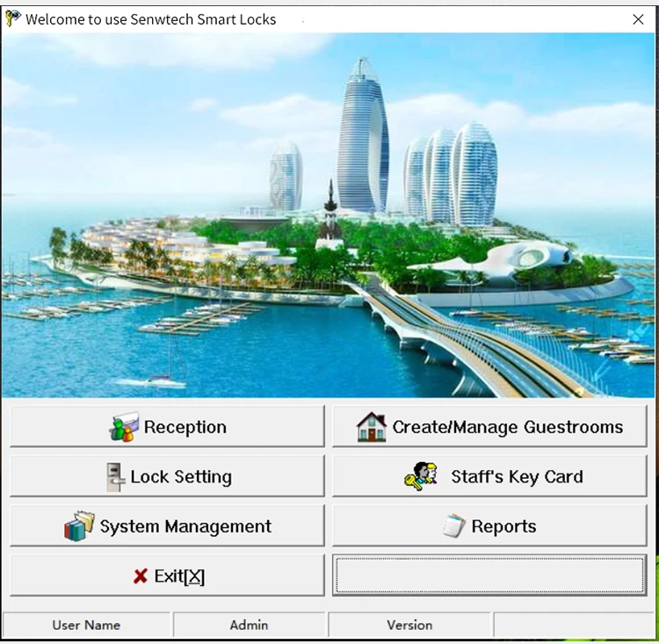Click the door lock icon
This screenshot has height=644, width=659.
click(x=115, y=477)
